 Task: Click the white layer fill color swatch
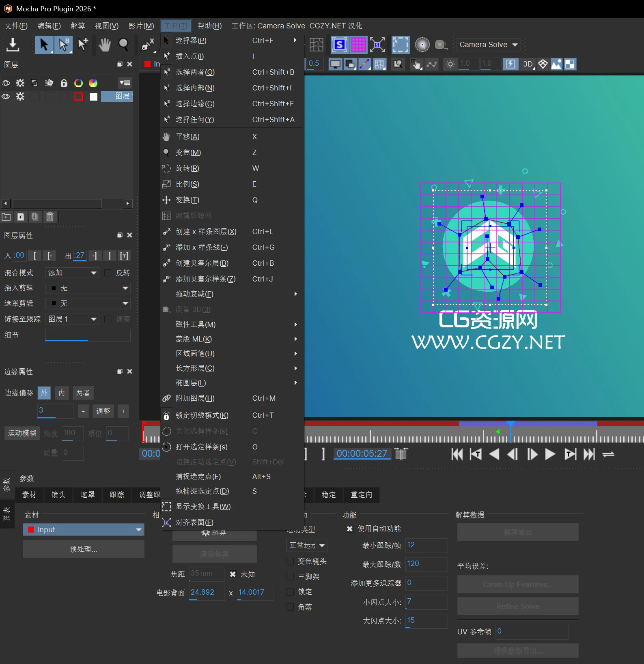(x=93, y=97)
